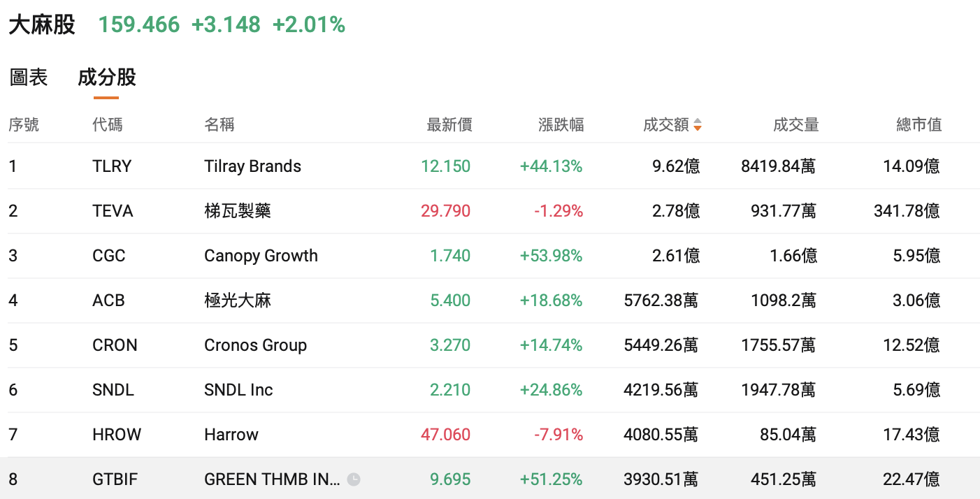This screenshot has width=980, height=499.
Task: Switch to the 圖表 tab
Action: pos(29,77)
